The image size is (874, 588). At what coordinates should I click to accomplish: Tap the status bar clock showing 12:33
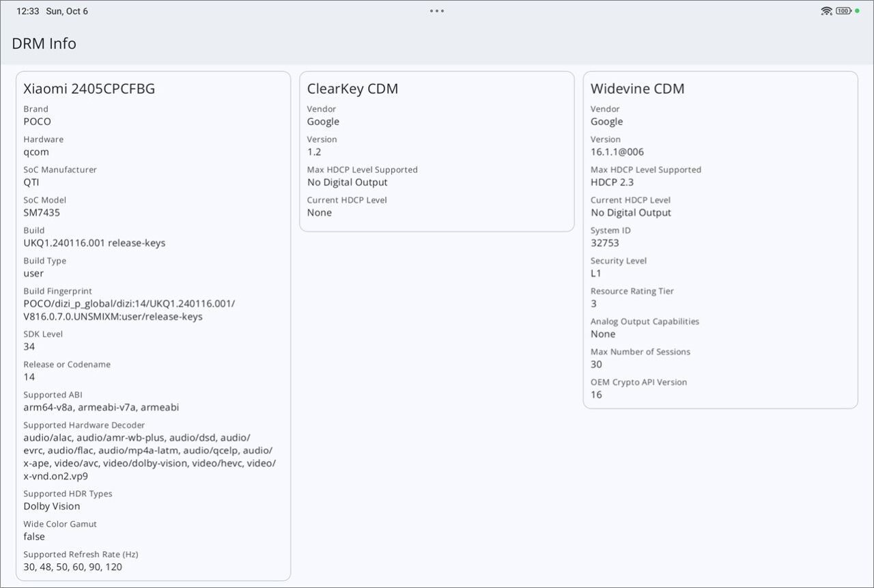coord(27,12)
